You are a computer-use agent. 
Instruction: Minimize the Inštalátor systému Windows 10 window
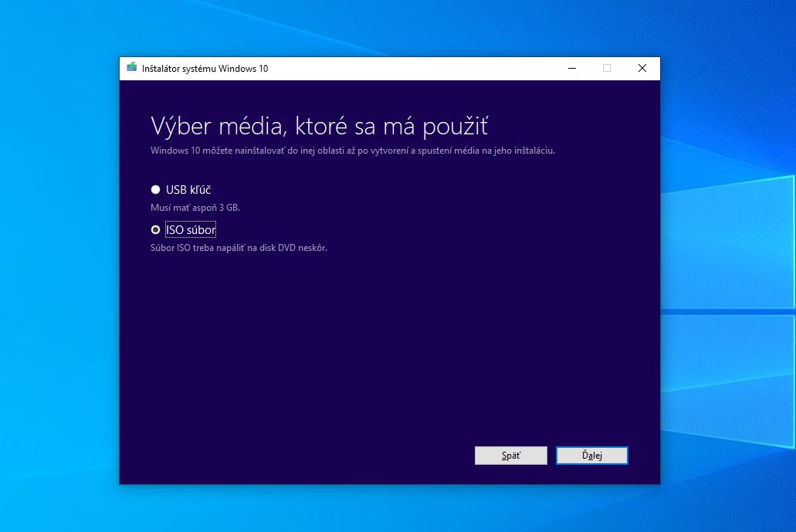572,68
